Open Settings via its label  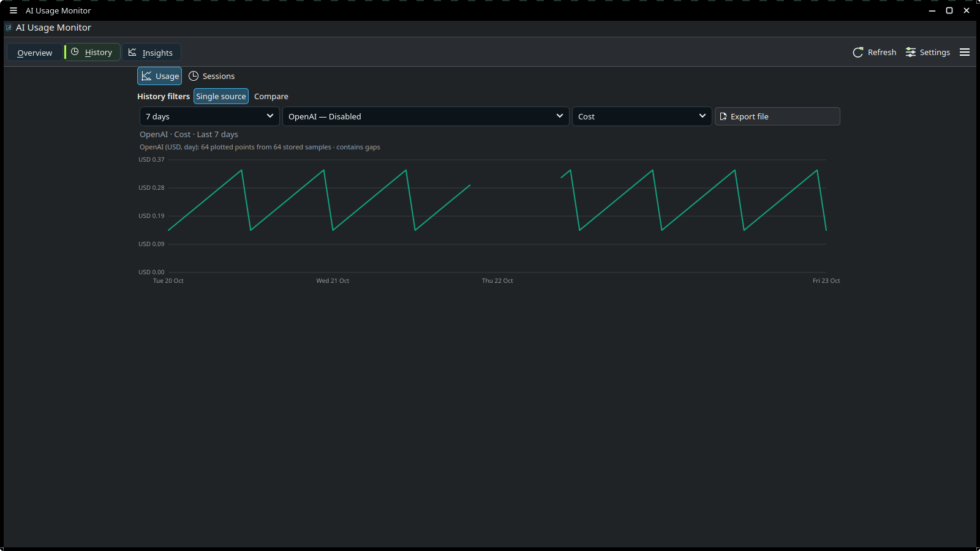(935, 53)
